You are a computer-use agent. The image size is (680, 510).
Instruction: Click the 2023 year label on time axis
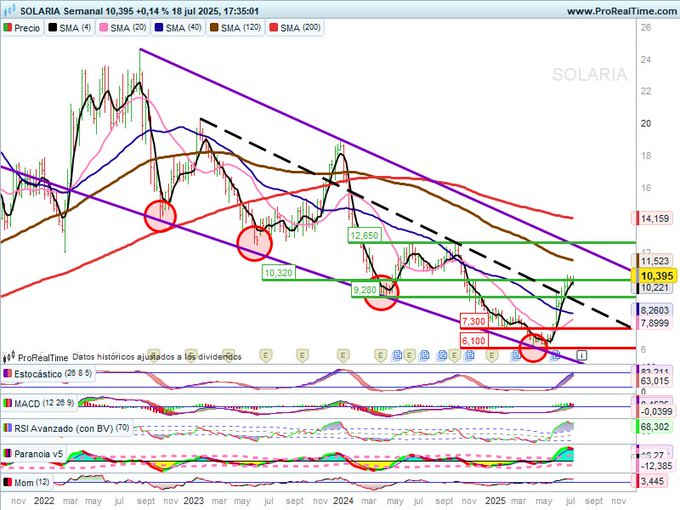pos(193,501)
